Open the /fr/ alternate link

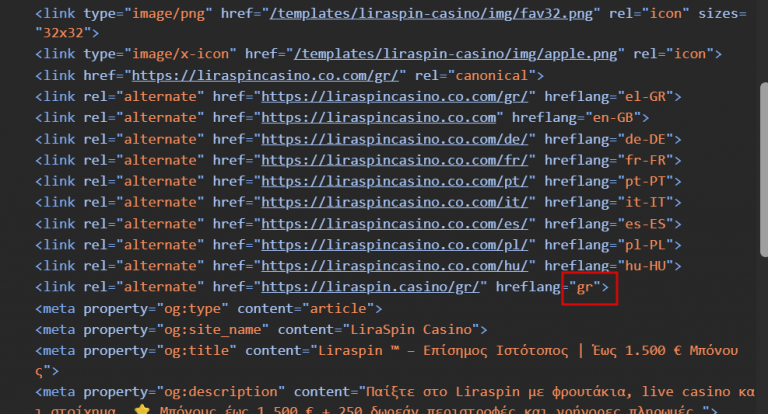pos(395,160)
